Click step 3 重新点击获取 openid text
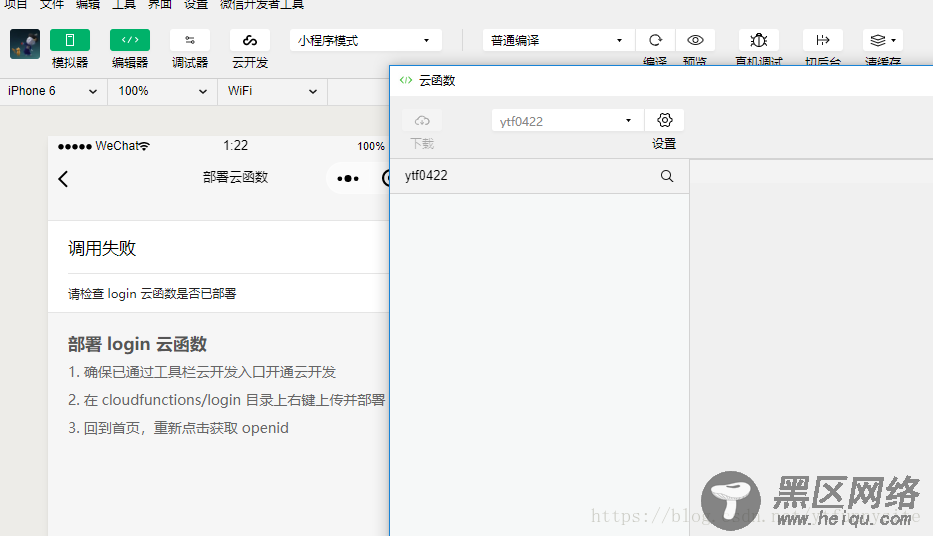933x536 pixels. (x=178, y=428)
